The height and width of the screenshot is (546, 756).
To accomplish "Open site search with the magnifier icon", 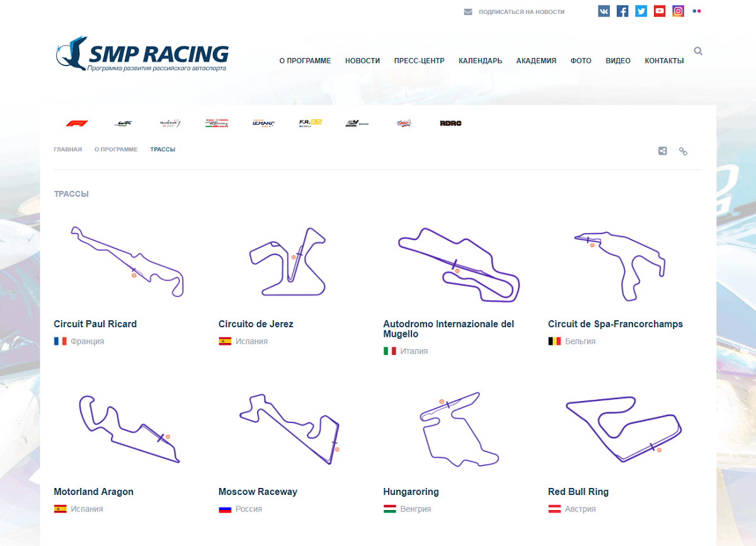I will pos(698,51).
